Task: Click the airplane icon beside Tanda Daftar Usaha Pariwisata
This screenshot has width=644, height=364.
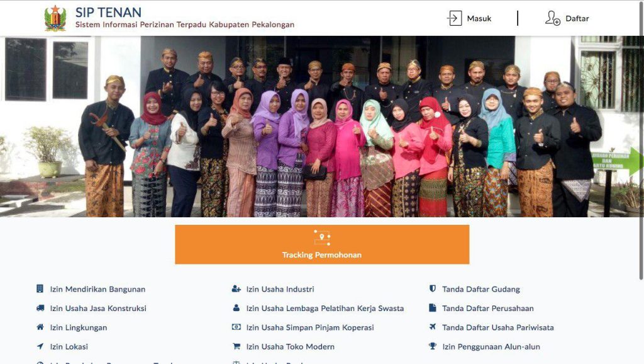Action: click(433, 327)
